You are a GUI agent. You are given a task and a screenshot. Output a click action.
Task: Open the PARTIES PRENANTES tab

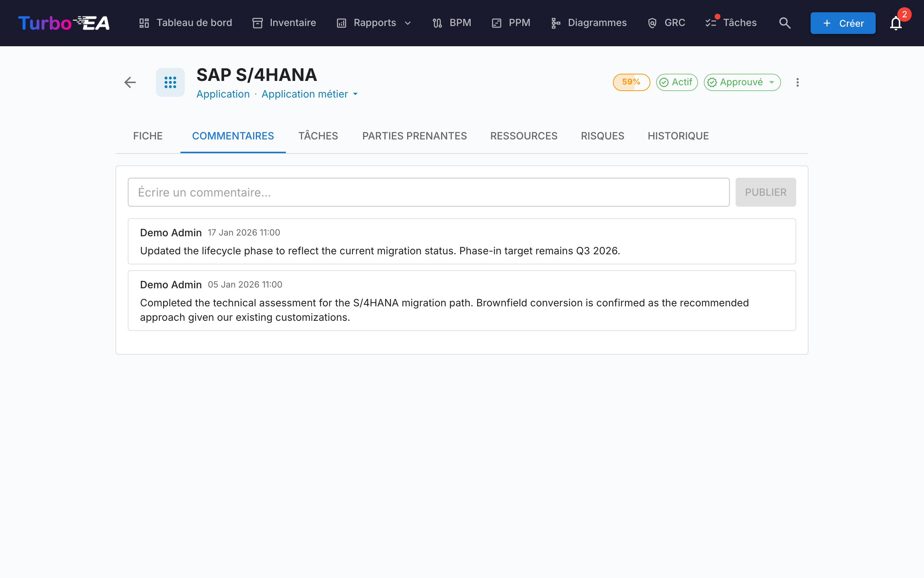[x=414, y=136]
